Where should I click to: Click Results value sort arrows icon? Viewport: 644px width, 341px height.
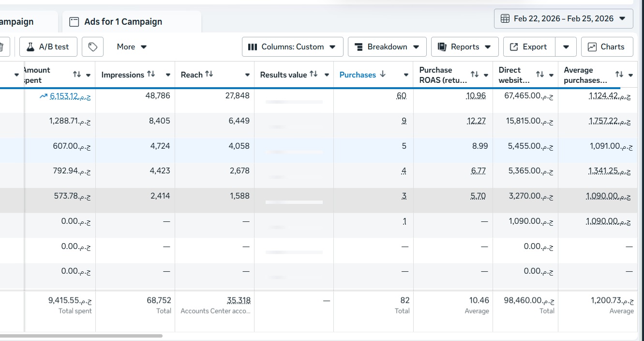[x=314, y=74]
